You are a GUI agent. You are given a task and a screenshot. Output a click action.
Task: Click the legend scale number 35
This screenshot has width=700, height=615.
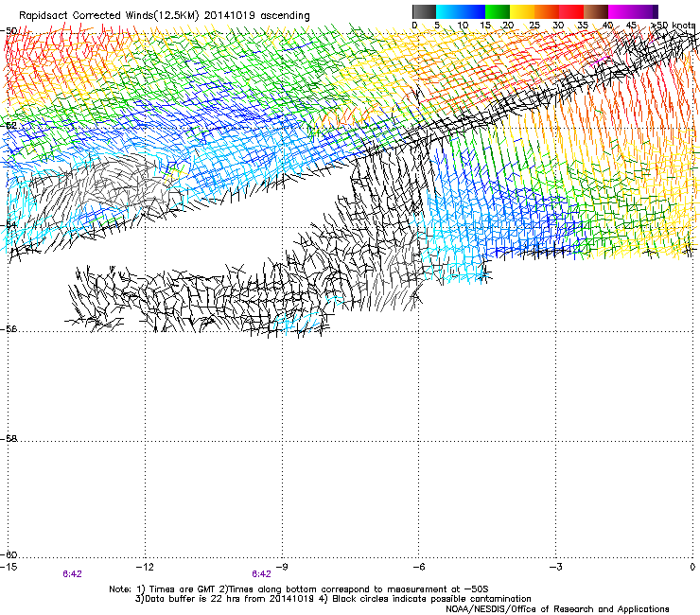(583, 25)
